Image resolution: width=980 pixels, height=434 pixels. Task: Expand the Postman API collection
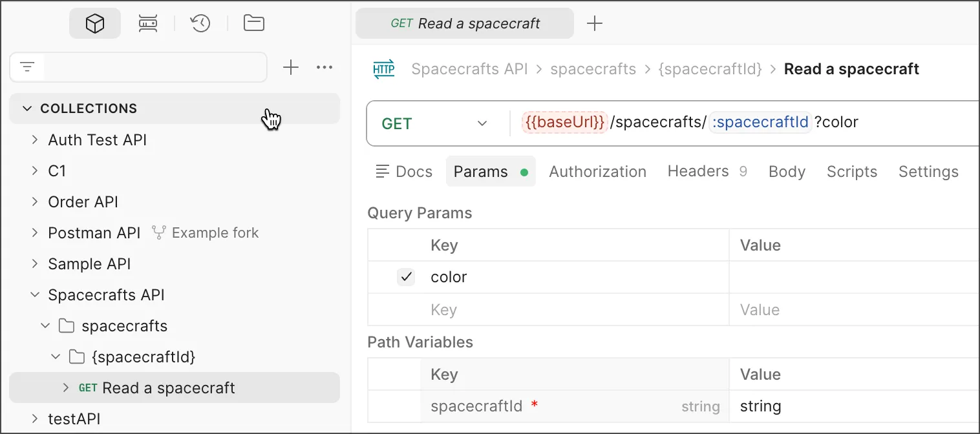click(x=35, y=232)
